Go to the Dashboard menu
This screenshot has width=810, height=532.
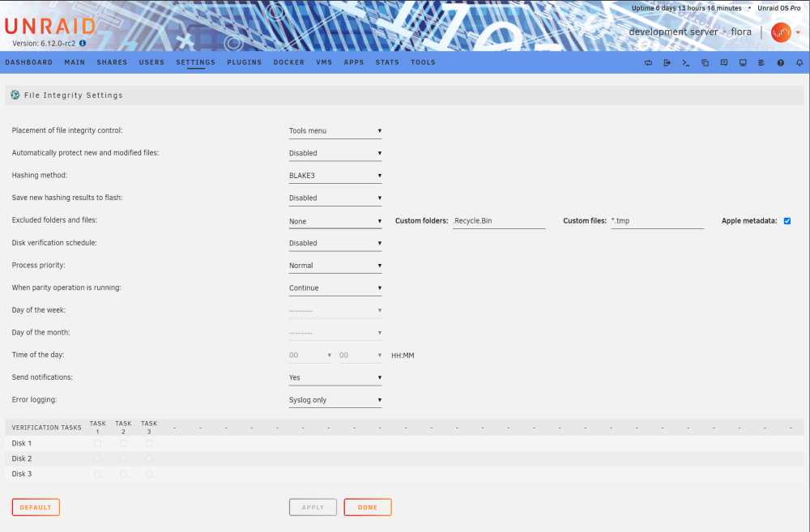(29, 62)
